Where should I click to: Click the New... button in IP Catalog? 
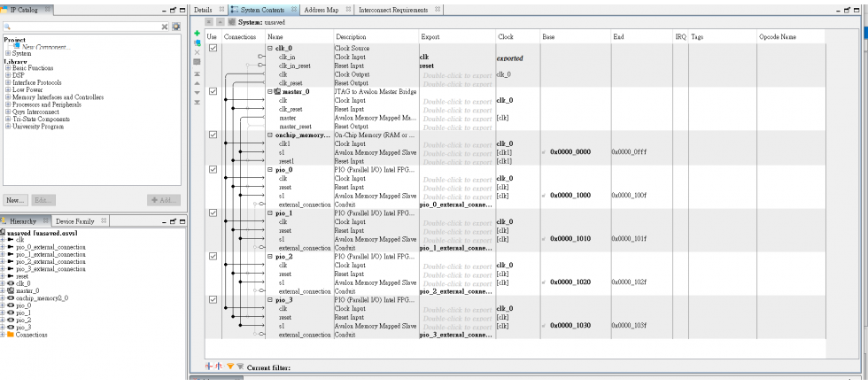click(15, 201)
